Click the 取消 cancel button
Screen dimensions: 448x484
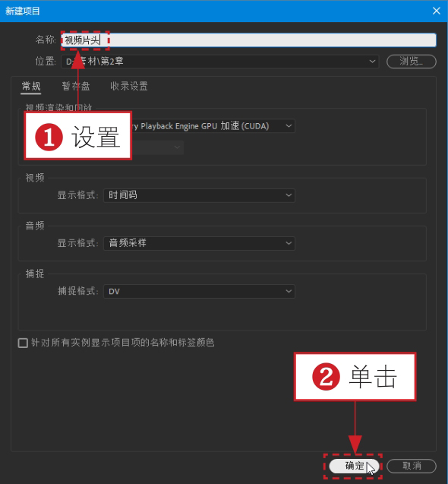[412, 466]
